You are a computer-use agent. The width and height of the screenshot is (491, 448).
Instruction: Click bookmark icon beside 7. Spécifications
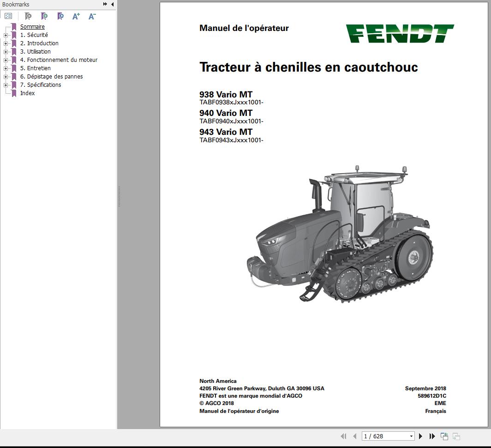(x=14, y=85)
